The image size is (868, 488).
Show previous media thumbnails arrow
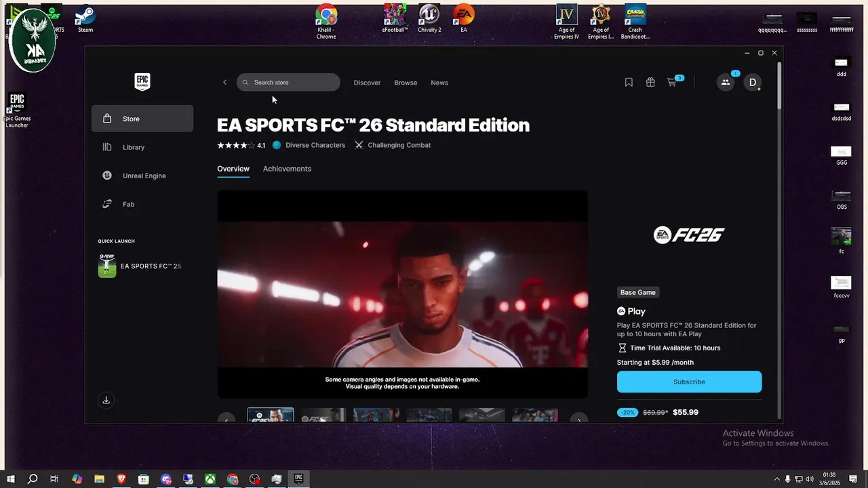click(x=226, y=418)
